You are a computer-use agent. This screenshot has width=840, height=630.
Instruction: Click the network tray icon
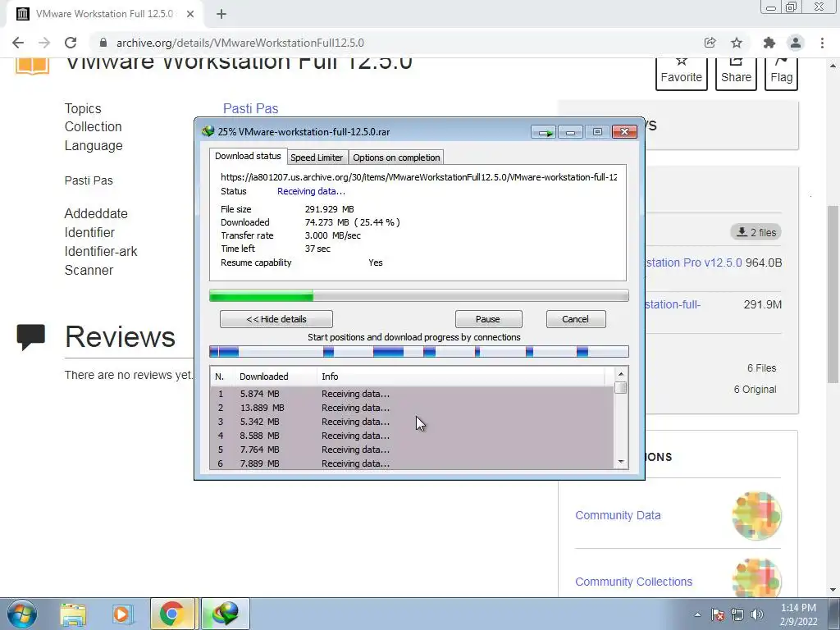tap(737, 614)
